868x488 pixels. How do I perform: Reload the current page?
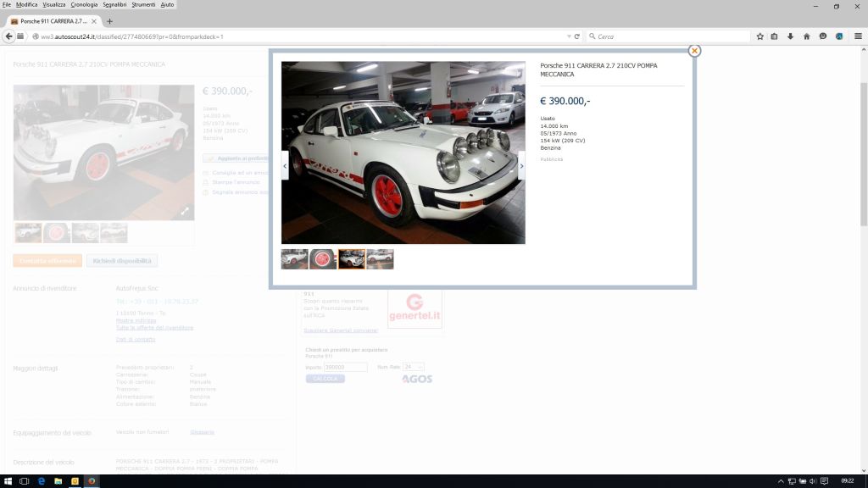click(x=576, y=36)
